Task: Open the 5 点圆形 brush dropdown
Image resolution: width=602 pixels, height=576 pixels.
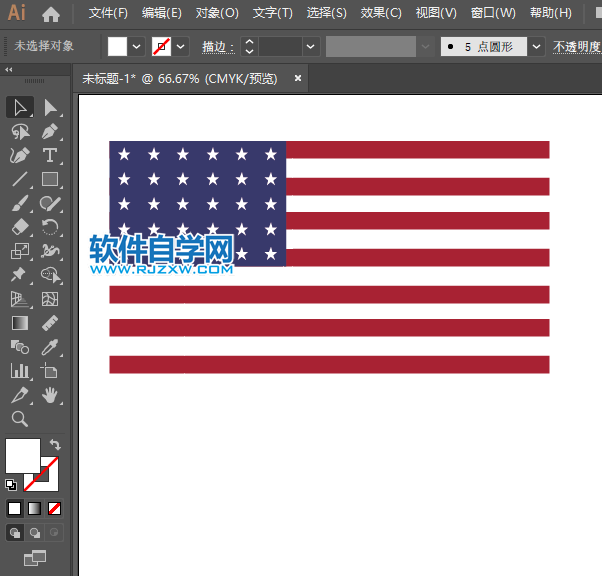Action: pos(536,47)
